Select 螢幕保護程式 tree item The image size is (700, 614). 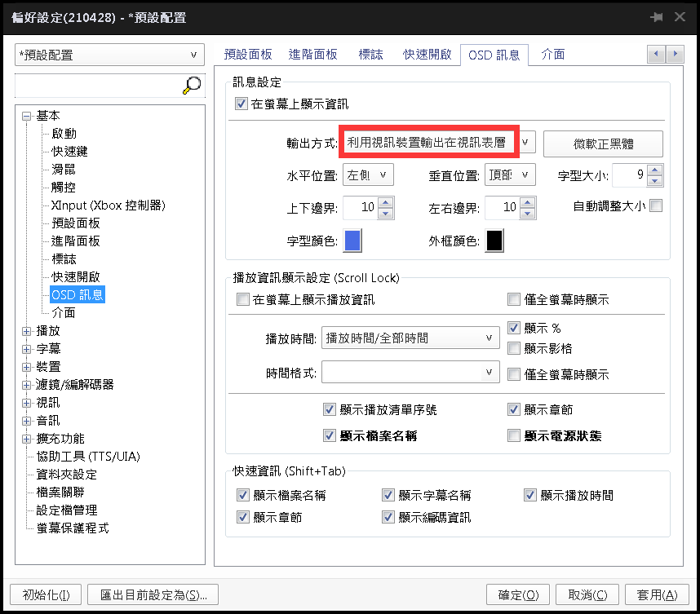point(73,528)
